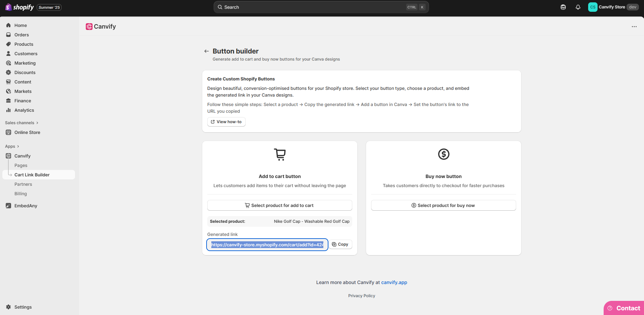
Task: Click the Canvify app logo in header
Action: point(89,27)
